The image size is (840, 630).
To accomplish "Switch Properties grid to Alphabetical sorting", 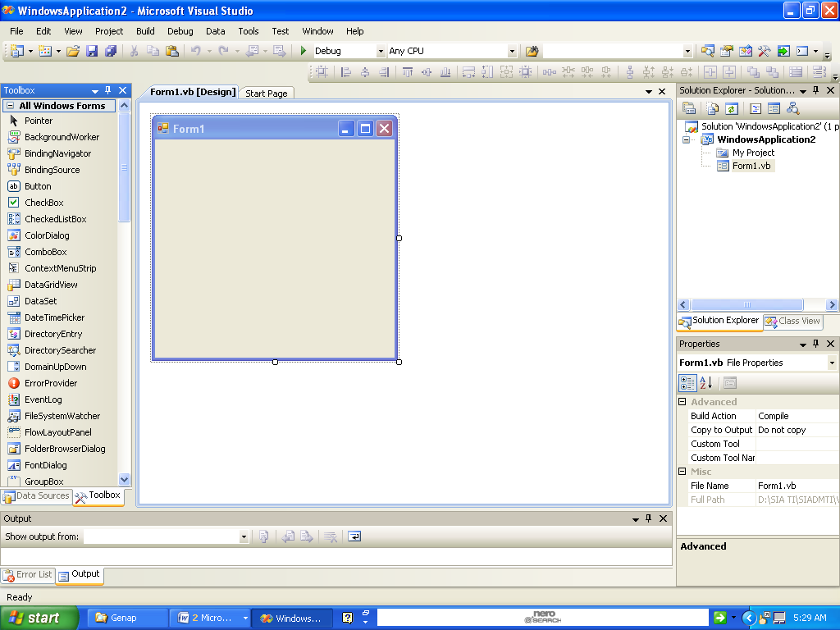I will coord(706,383).
